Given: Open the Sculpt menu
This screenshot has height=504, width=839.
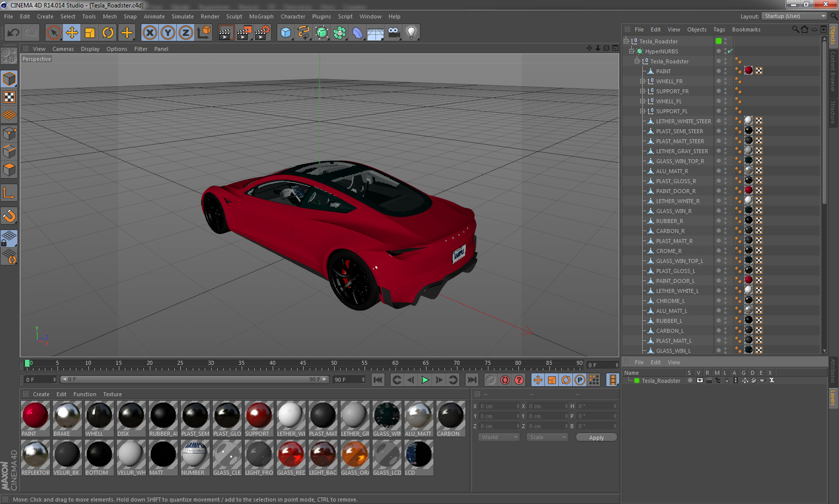Looking at the screenshot, I should (234, 16).
